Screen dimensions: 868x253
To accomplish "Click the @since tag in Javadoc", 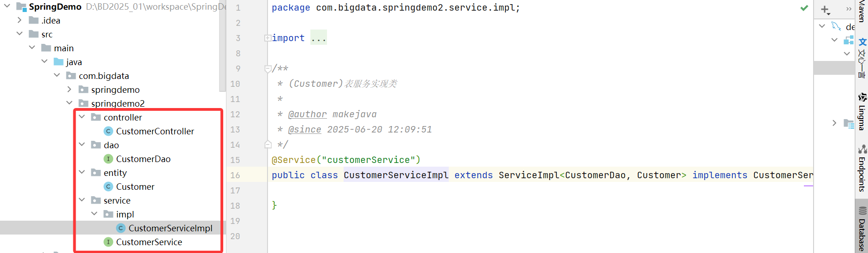I will tap(304, 129).
